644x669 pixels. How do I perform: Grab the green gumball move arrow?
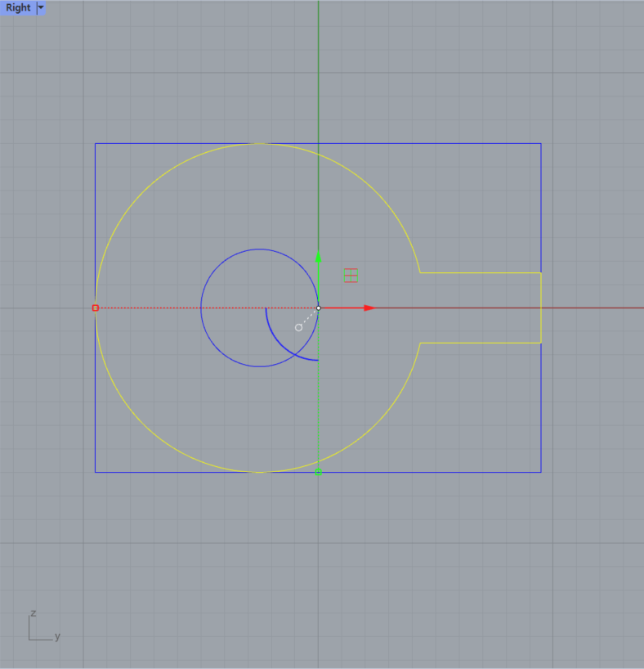tap(318, 257)
